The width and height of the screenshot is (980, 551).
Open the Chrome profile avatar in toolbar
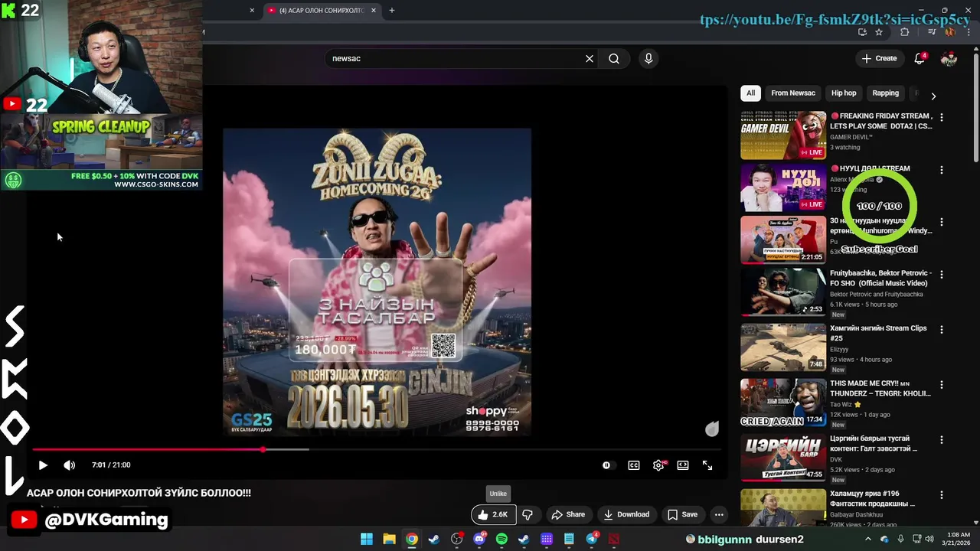coord(950,32)
